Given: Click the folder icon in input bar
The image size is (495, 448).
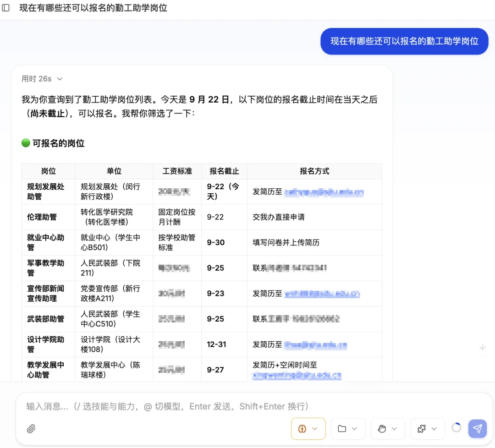Looking at the screenshot, I should coord(342,428).
